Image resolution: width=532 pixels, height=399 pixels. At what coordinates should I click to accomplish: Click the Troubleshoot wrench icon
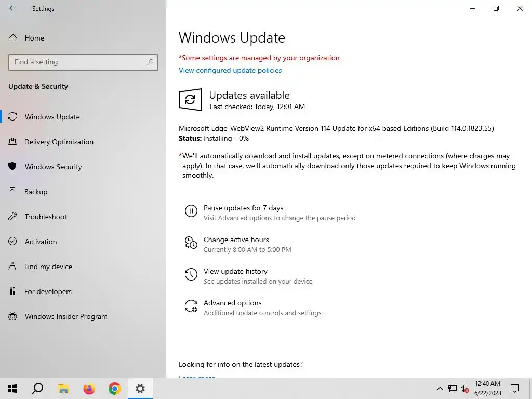pyautogui.click(x=12, y=217)
